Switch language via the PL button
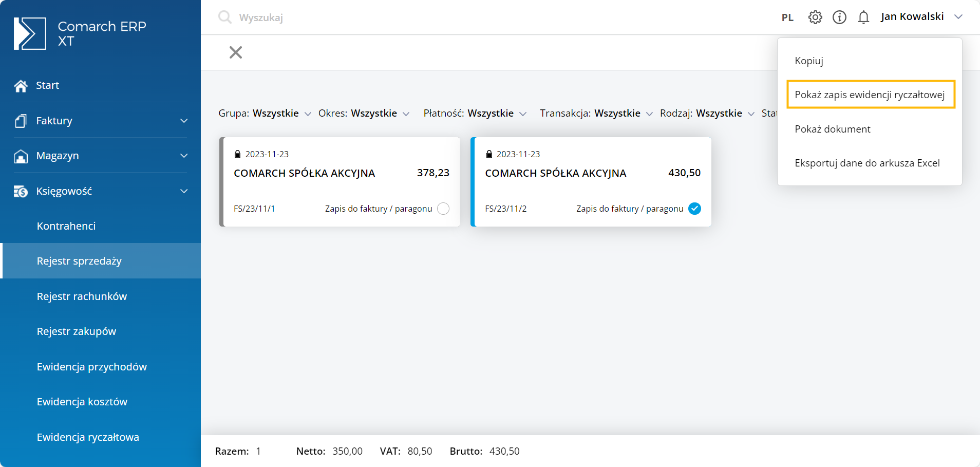This screenshot has width=980, height=467. 787,17
